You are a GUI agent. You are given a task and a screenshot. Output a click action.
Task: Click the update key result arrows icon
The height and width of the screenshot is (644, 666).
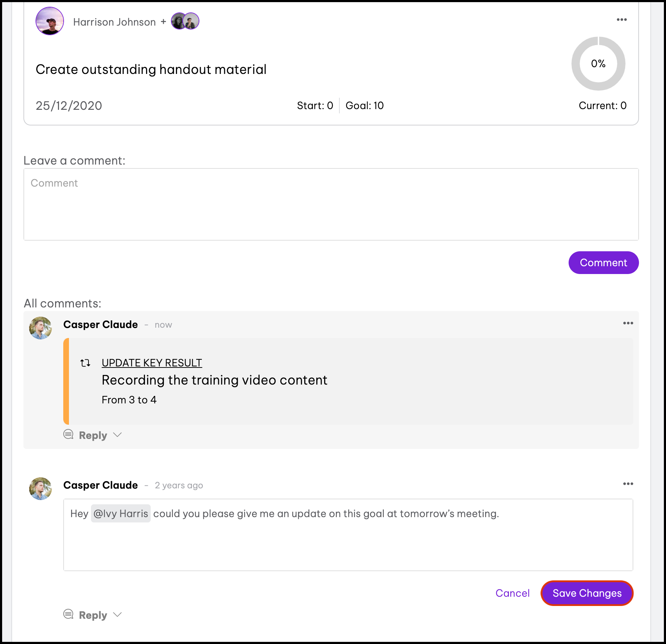tap(85, 363)
